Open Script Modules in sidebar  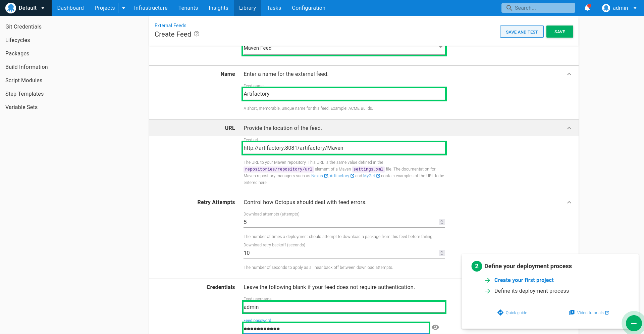click(24, 80)
